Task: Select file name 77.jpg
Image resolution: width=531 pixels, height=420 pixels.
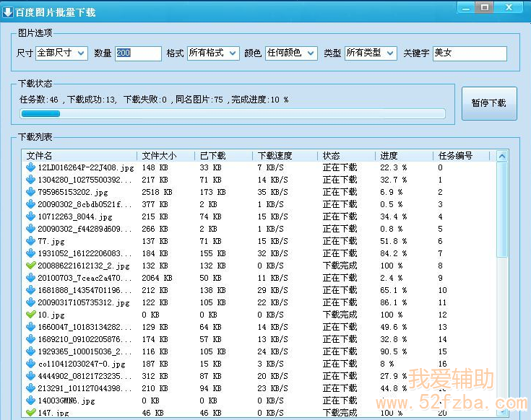Action: [51, 242]
